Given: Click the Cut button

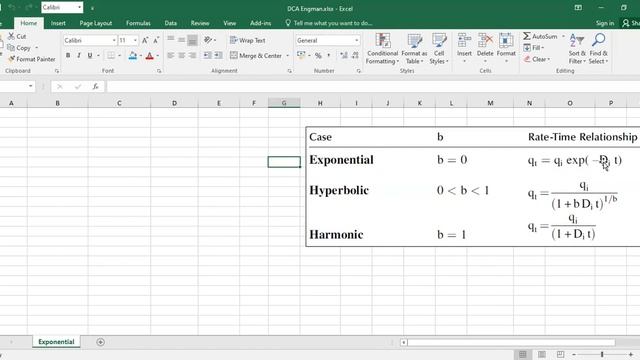Looking at the screenshot, I should click(17, 36).
